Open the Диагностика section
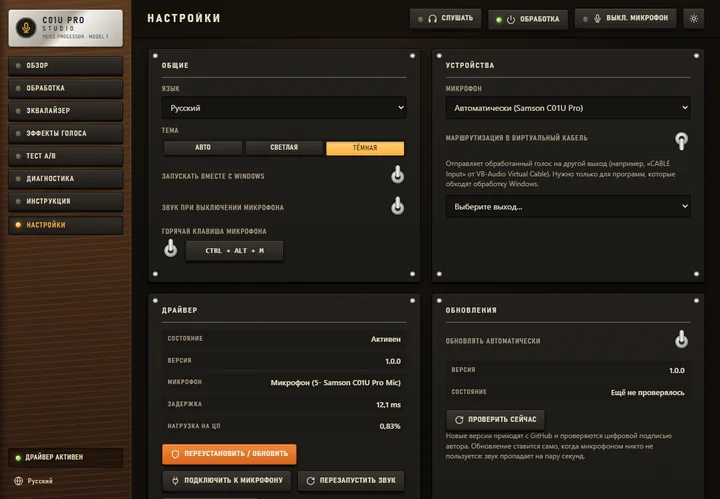Image resolution: width=720 pixels, height=499 pixels. point(66,179)
